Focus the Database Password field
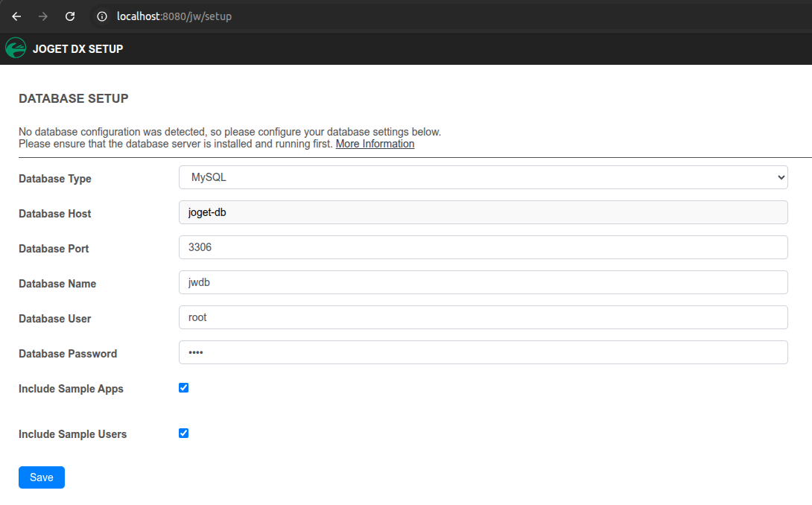The height and width of the screenshot is (505, 812). click(483, 352)
